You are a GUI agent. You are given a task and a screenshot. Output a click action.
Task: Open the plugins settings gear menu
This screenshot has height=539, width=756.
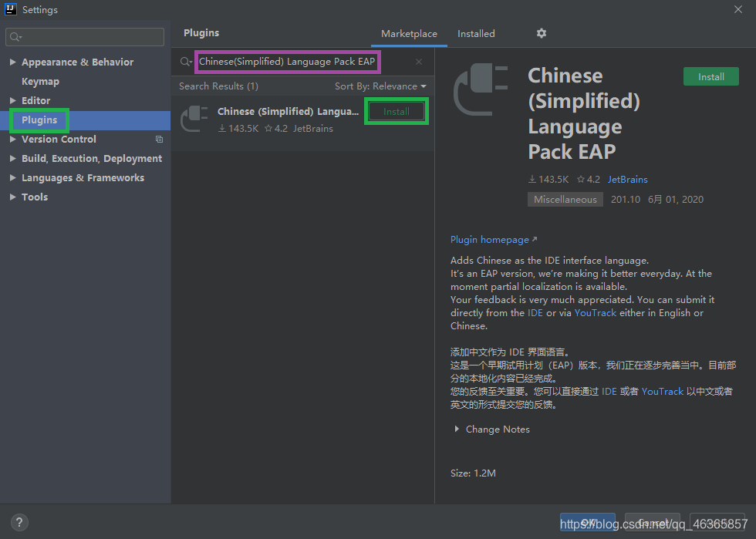tap(542, 33)
